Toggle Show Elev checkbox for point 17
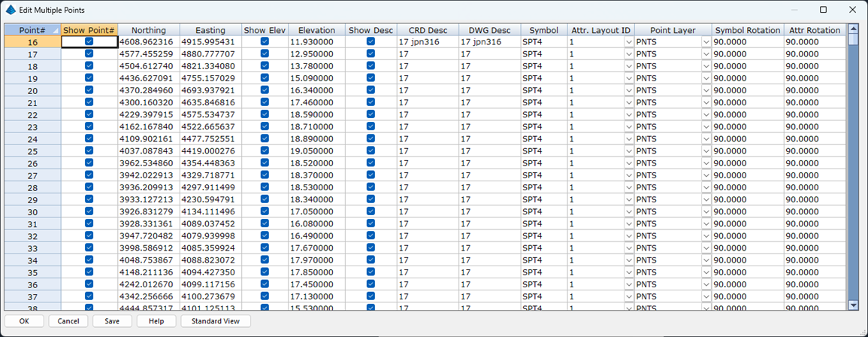The image size is (868, 337). (265, 53)
